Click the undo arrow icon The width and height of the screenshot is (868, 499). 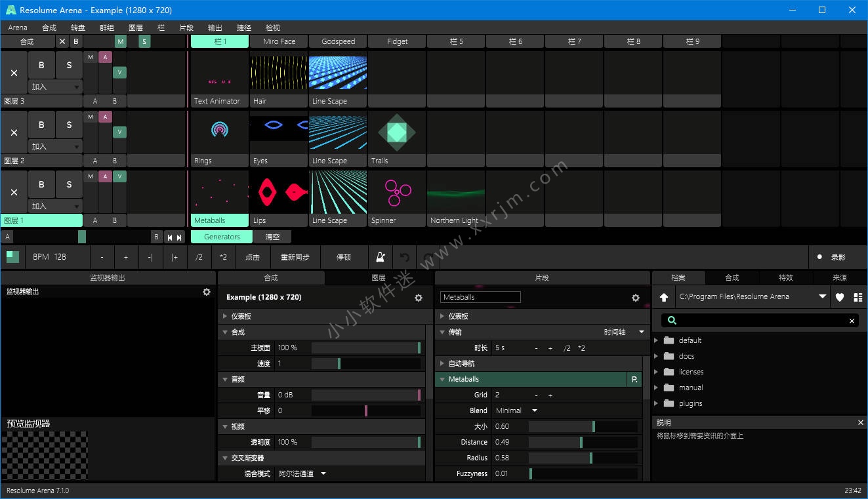[x=405, y=257]
